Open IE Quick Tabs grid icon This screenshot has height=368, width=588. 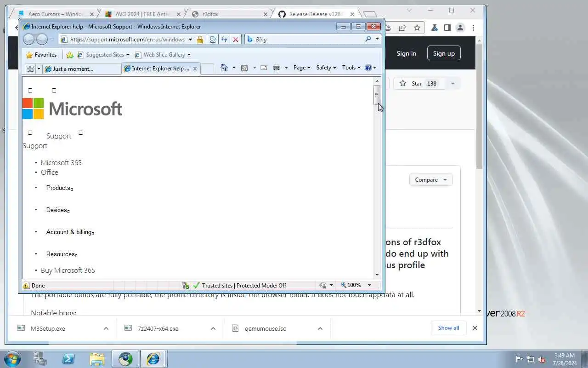[30, 69]
